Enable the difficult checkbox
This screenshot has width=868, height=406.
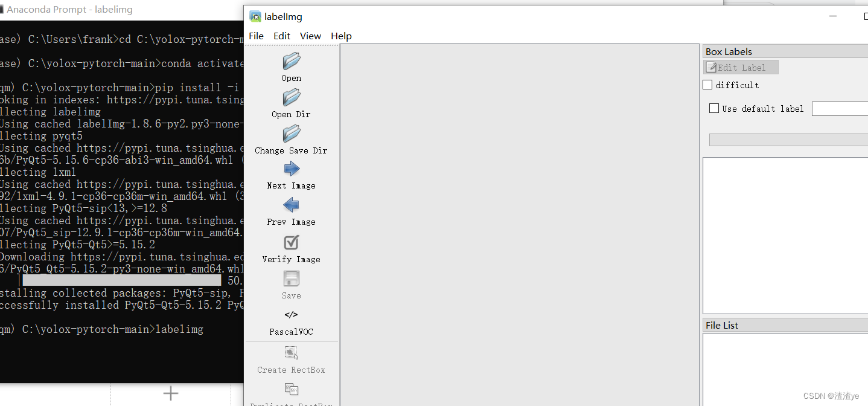click(708, 85)
